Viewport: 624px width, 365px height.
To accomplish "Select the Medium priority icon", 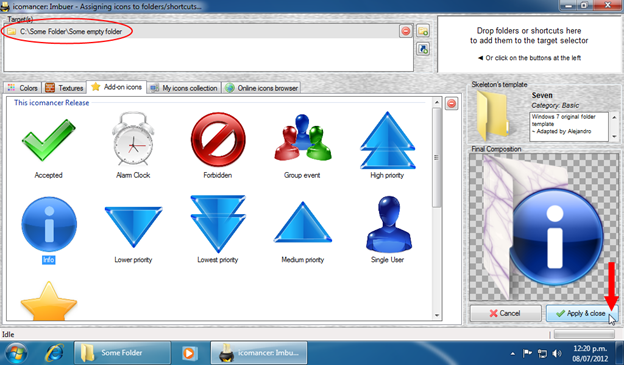I will [302, 222].
